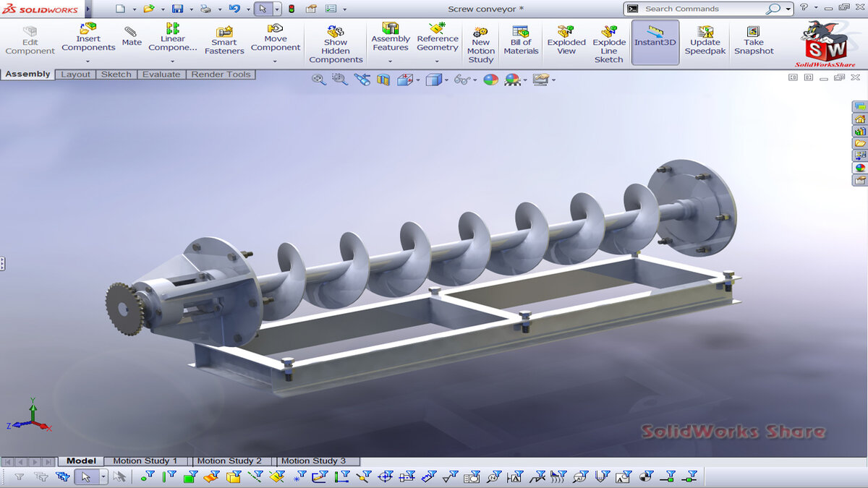Click the Zoom to Fit magnifier icon
Viewport: 868px width, 488px height.
[x=318, y=80]
